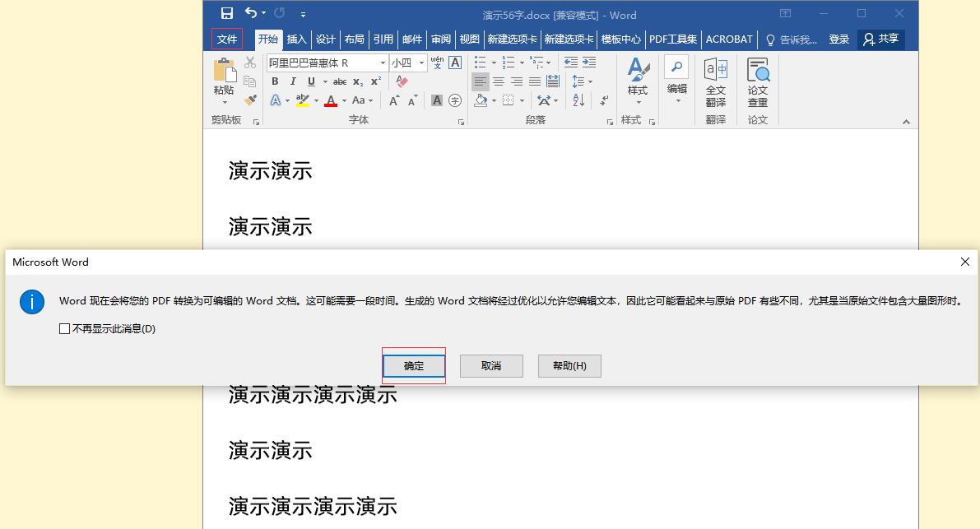The image size is (980, 529).
Task: Activate the clear formatting eraser icon
Action: tap(402, 81)
